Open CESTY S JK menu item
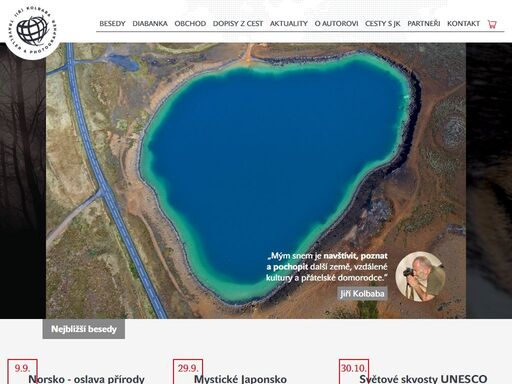 (x=383, y=24)
